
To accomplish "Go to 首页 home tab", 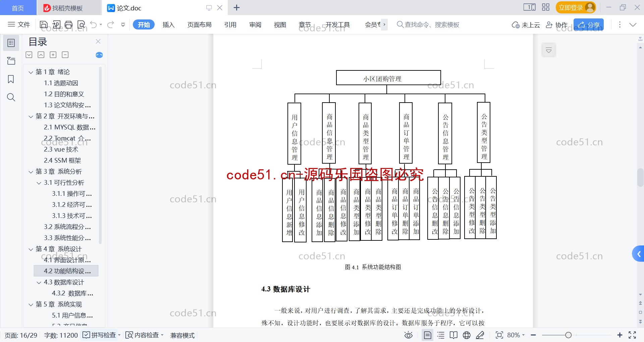I will pos(18,8).
